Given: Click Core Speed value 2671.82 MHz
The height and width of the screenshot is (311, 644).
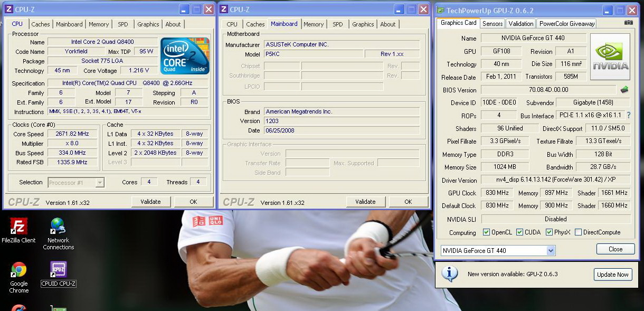Looking at the screenshot, I should point(72,134).
